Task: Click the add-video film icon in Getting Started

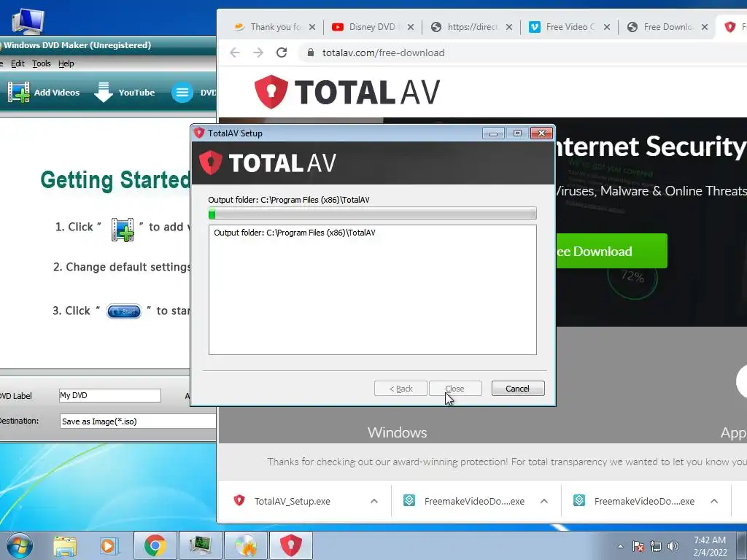Action: coord(123,230)
